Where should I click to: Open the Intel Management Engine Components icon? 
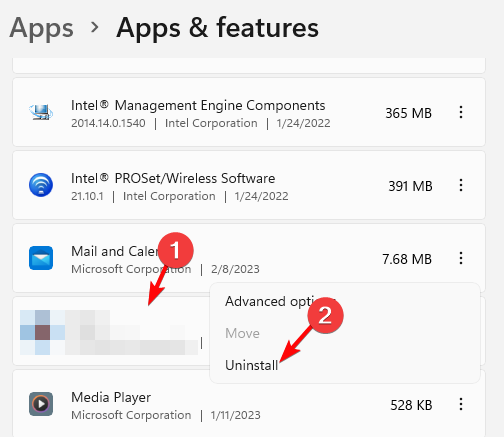pos(41,112)
